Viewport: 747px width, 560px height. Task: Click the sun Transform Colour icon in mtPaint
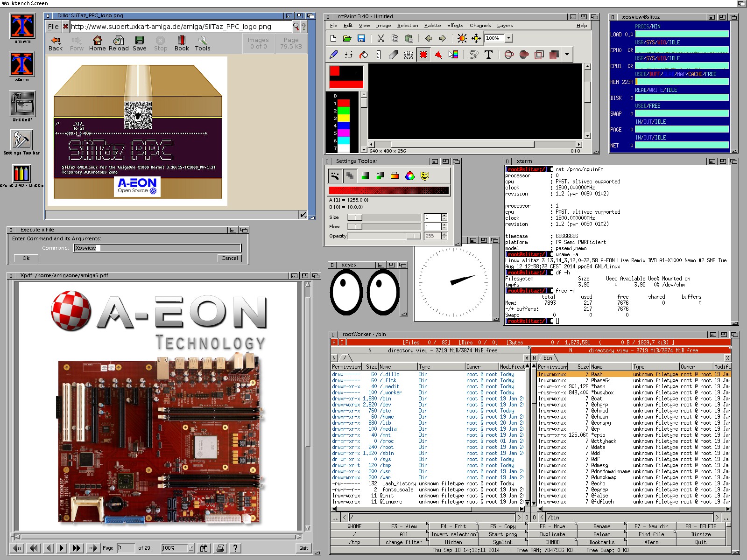point(462,38)
